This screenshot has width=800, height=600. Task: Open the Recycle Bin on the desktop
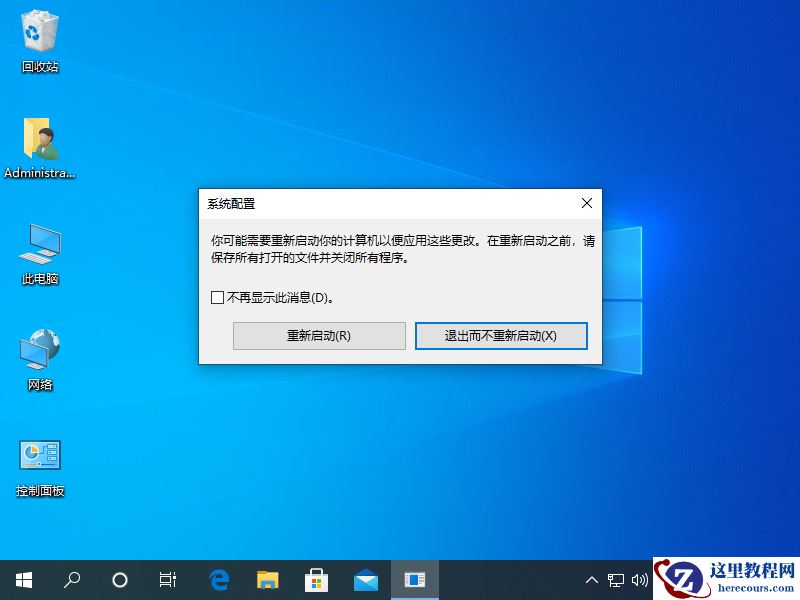38,38
